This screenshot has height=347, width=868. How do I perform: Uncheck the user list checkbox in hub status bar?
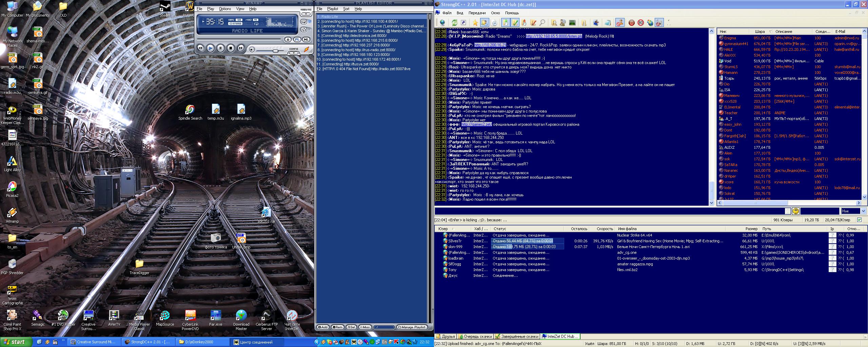[x=859, y=220]
